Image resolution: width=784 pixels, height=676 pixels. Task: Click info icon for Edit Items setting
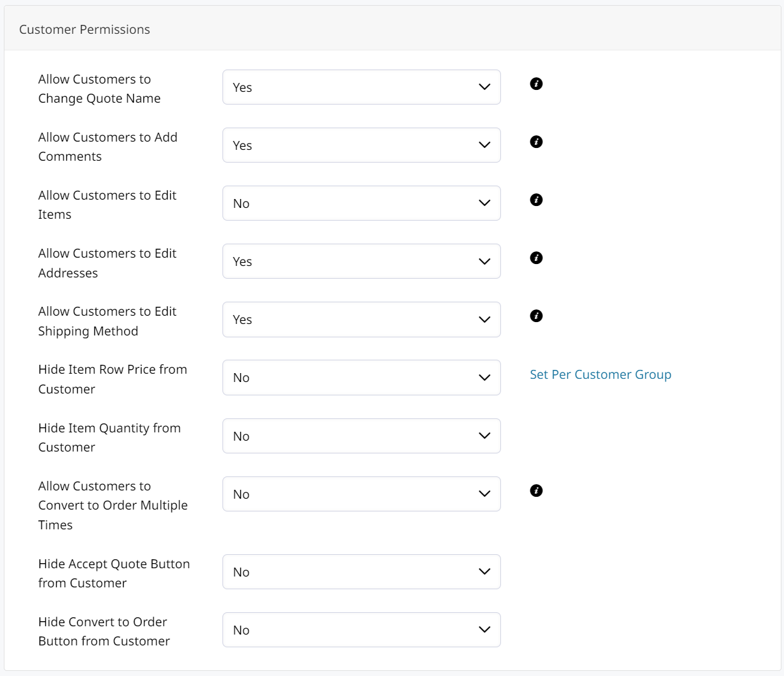point(536,200)
